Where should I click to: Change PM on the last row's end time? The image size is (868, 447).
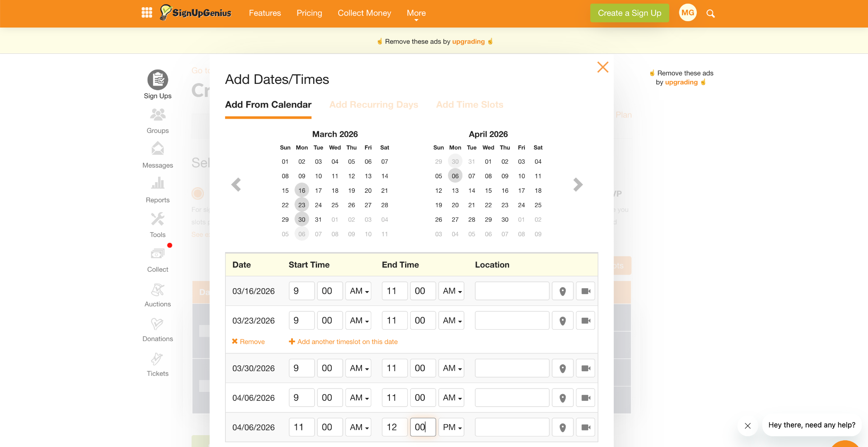click(x=451, y=427)
